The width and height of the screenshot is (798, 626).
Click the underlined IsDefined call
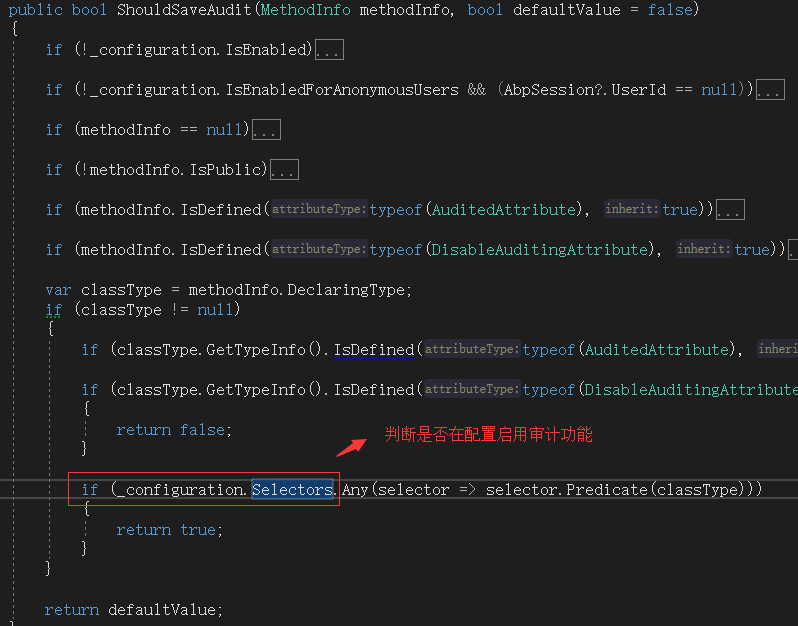(374, 350)
